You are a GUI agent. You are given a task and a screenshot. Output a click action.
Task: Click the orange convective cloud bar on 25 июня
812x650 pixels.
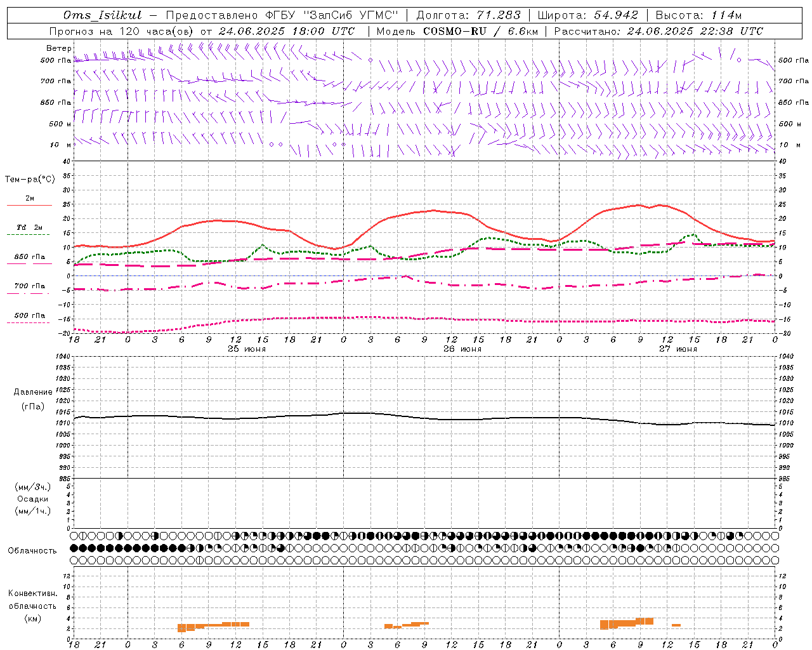213,626
